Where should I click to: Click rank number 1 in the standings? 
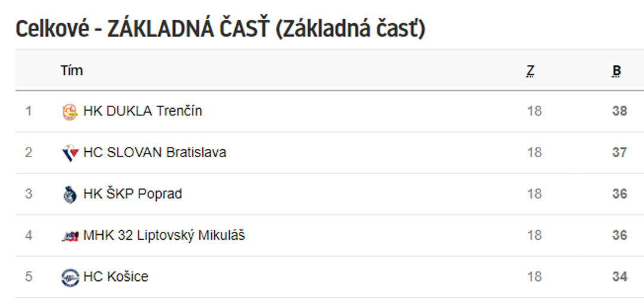point(28,111)
